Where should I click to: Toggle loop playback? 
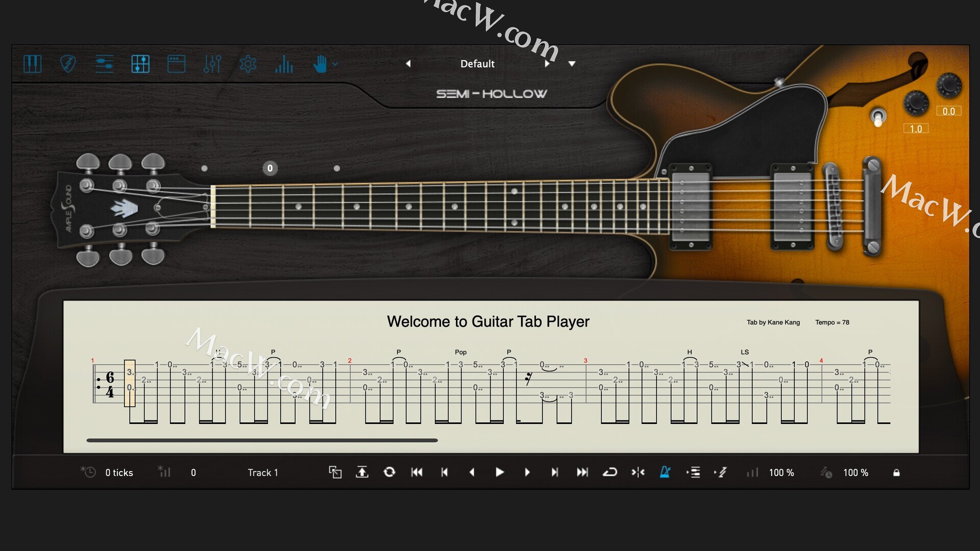(x=610, y=472)
